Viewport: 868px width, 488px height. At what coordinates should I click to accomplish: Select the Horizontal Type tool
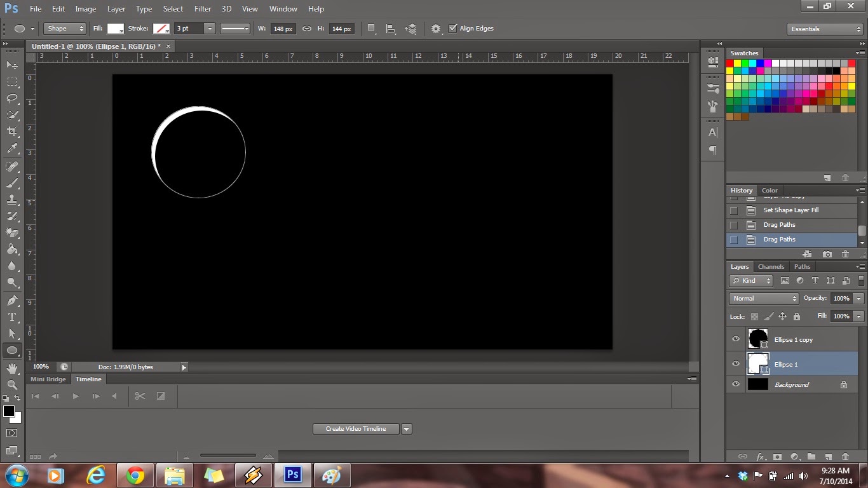12,317
